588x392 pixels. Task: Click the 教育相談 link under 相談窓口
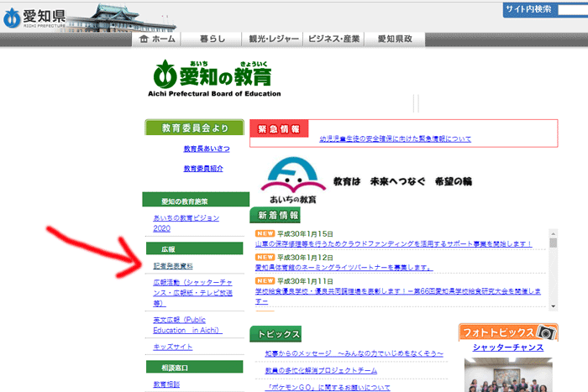[x=166, y=384]
